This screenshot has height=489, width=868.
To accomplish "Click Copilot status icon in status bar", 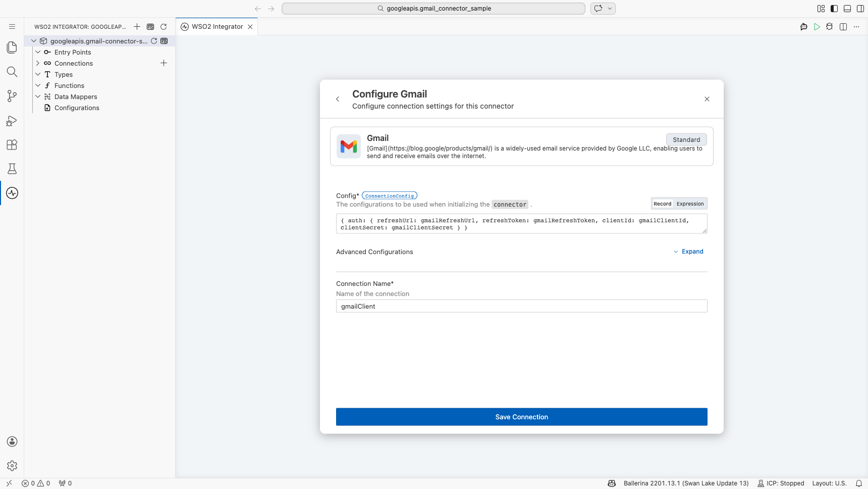I will (612, 483).
